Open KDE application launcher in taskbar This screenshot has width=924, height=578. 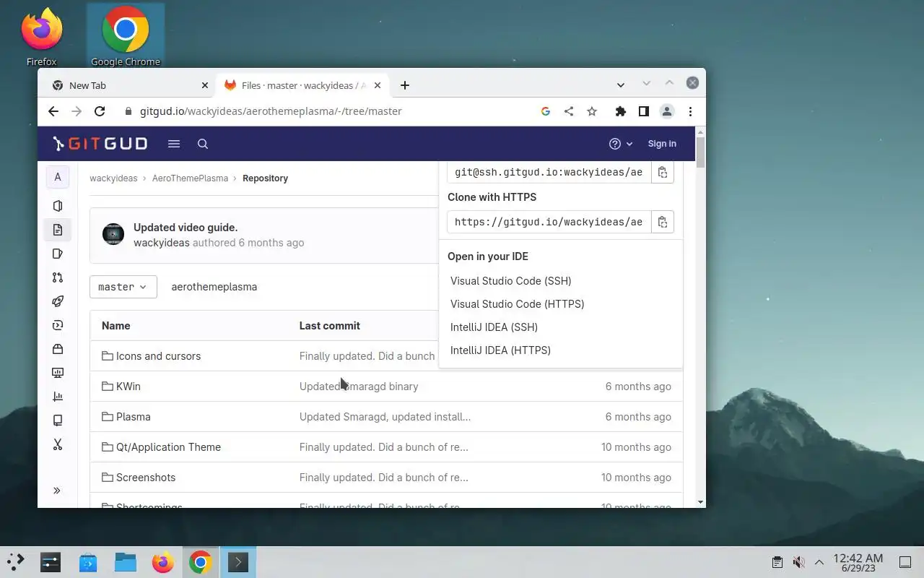[16, 562]
